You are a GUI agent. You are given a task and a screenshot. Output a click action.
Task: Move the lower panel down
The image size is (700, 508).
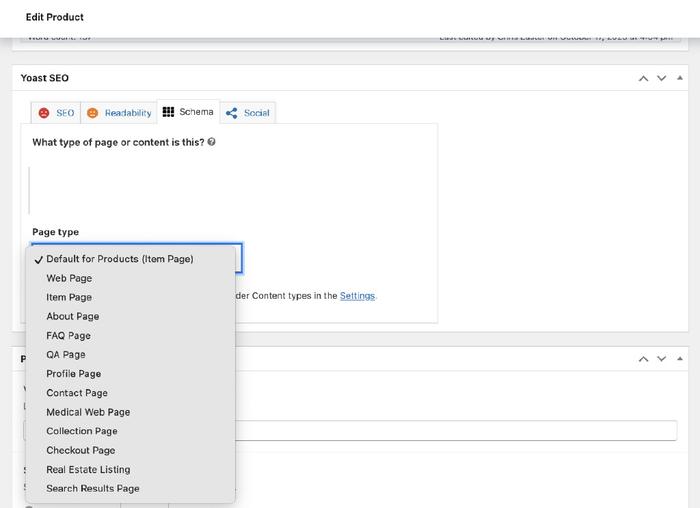pyautogui.click(x=662, y=358)
